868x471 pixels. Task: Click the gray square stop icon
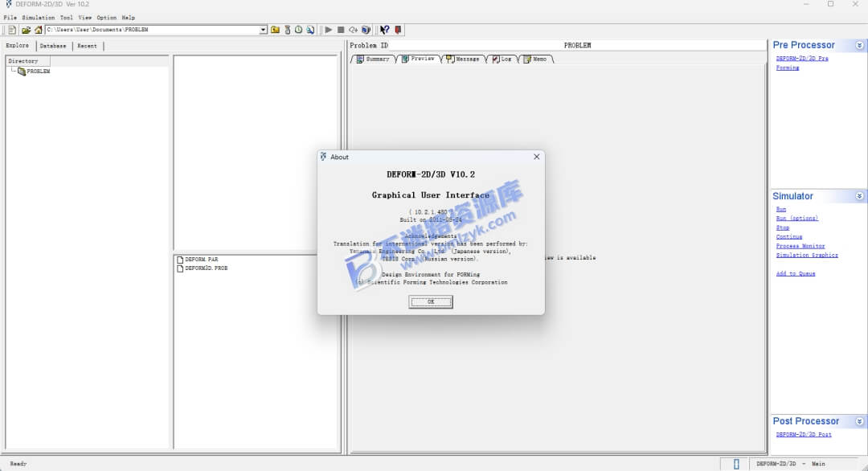(341, 30)
